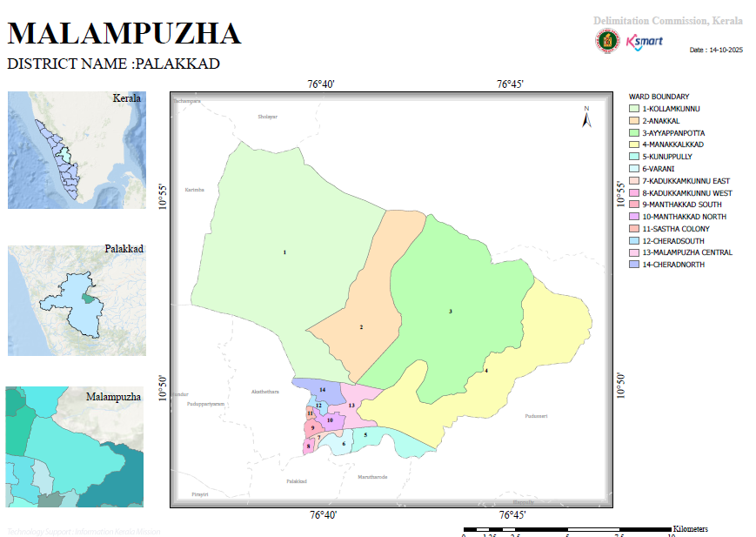Click the Kilometers scale bar
This screenshot has width=756, height=537.
point(567,530)
